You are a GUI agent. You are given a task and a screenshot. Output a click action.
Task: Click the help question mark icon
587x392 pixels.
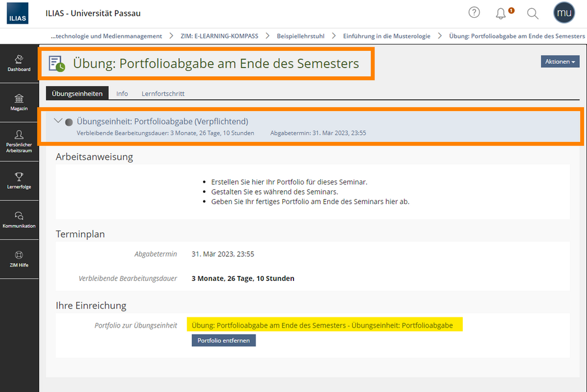pos(474,13)
